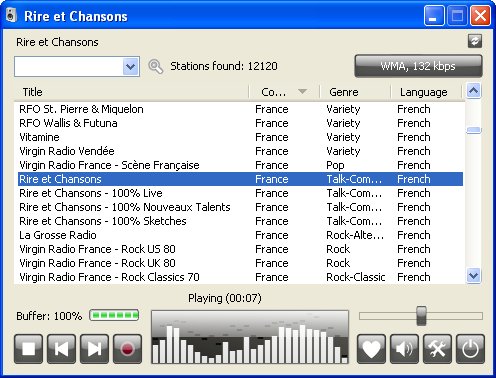
Task: Minimize the Rire et Chansons window
Action: (x=434, y=15)
